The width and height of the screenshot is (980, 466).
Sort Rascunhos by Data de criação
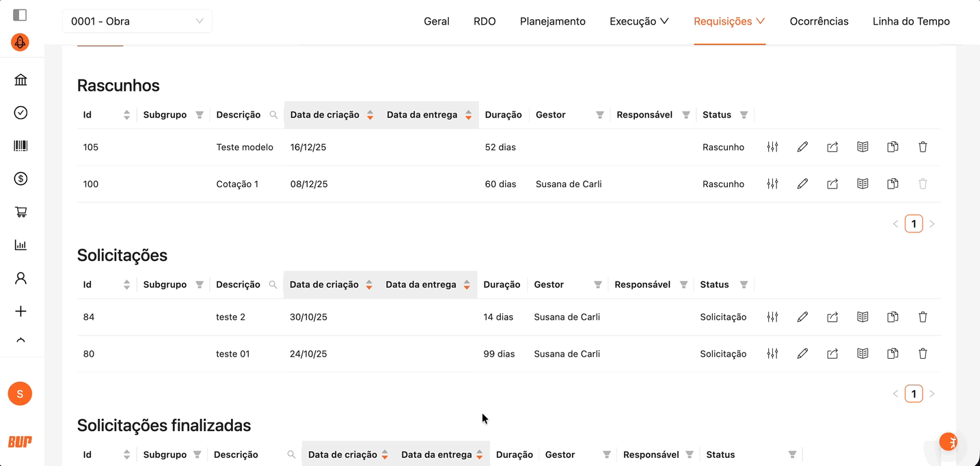[370, 115]
